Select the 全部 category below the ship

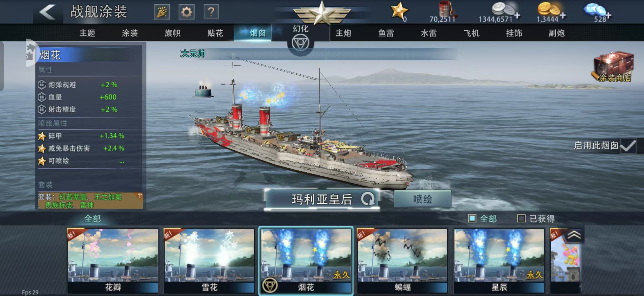(x=92, y=219)
